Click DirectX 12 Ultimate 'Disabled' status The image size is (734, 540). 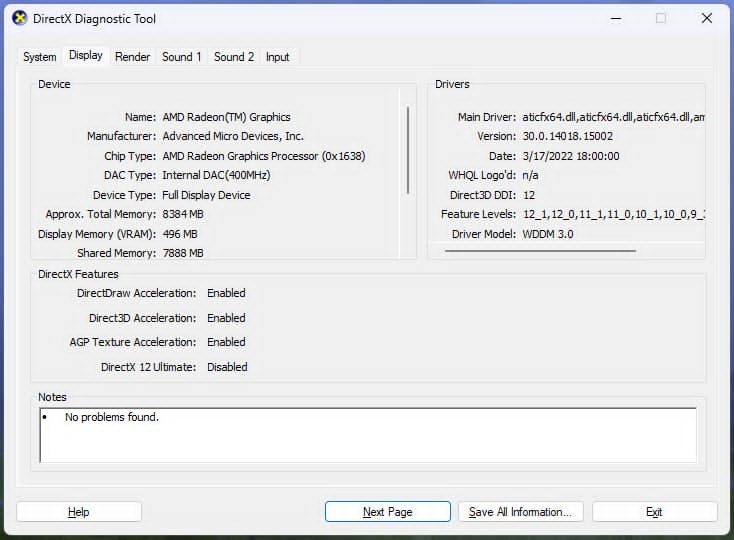[228, 367]
